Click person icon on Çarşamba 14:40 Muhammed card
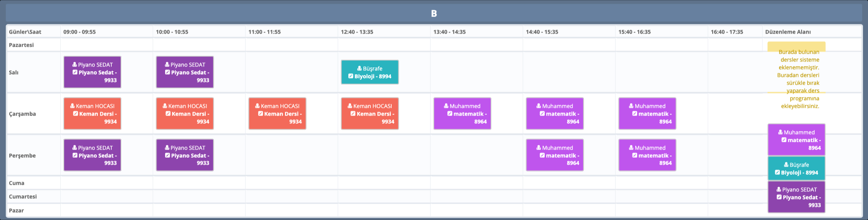Viewport: 868px width, 220px height. click(x=539, y=106)
